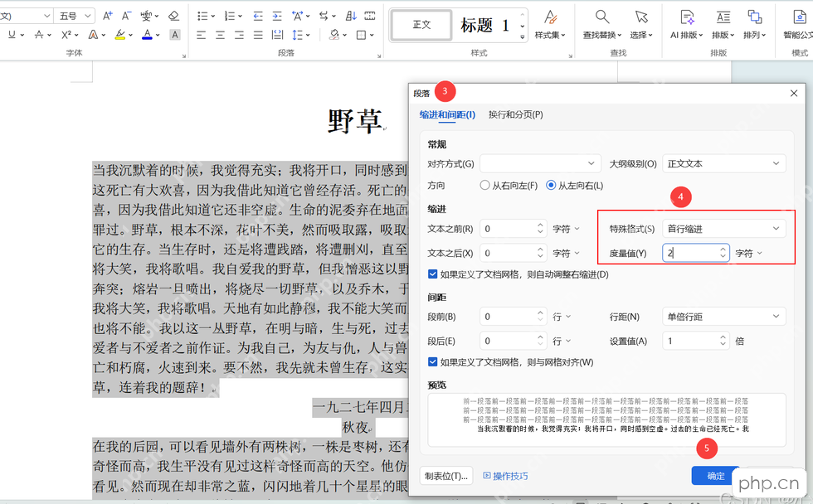Select the 从右向左 direction radio

pyautogui.click(x=484, y=186)
